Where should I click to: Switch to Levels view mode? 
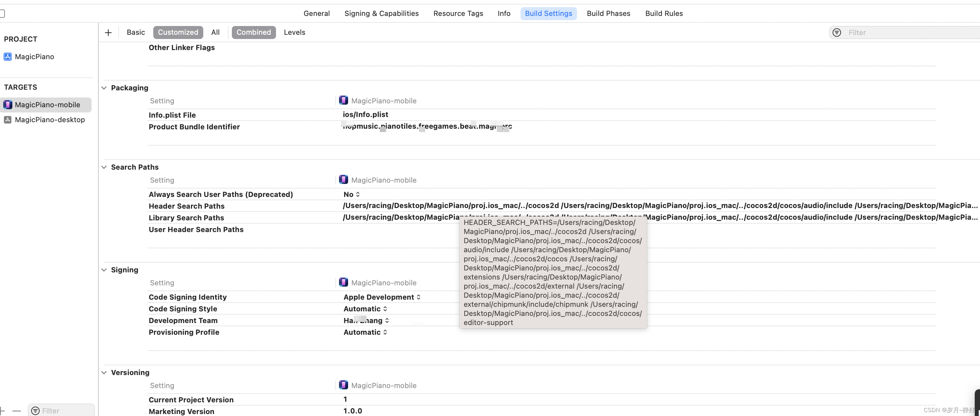(x=294, y=32)
